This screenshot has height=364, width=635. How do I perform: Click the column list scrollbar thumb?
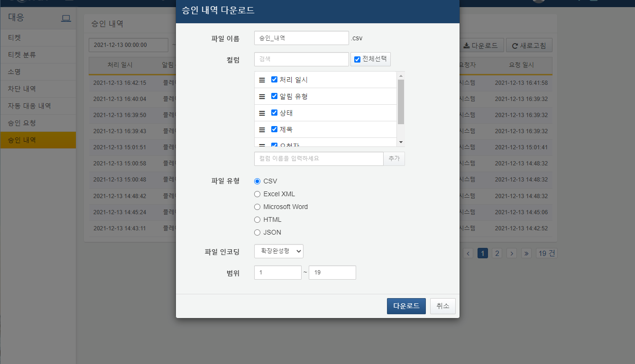click(x=401, y=102)
